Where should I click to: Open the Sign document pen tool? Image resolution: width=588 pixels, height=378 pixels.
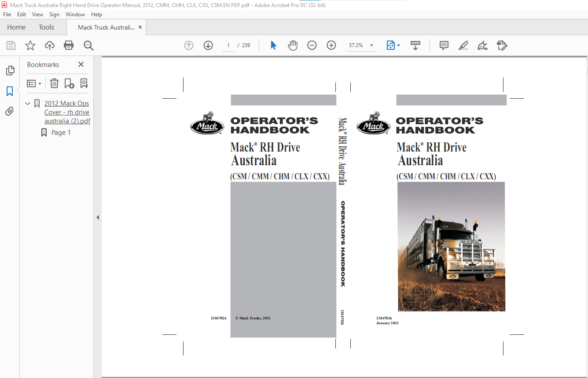tap(482, 45)
